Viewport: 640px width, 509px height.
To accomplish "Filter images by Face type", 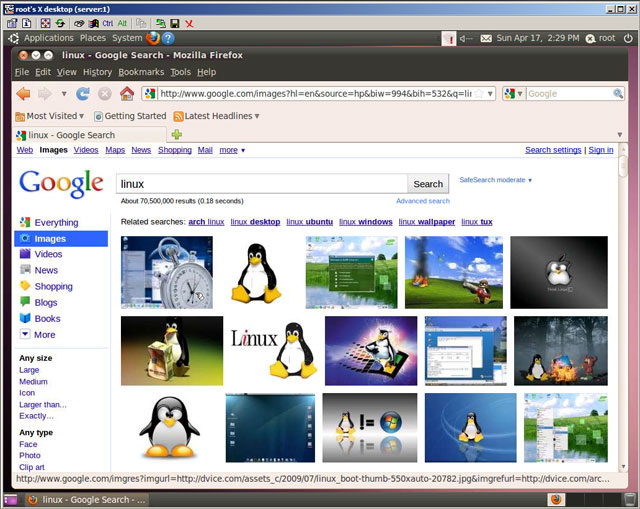I will [x=28, y=444].
